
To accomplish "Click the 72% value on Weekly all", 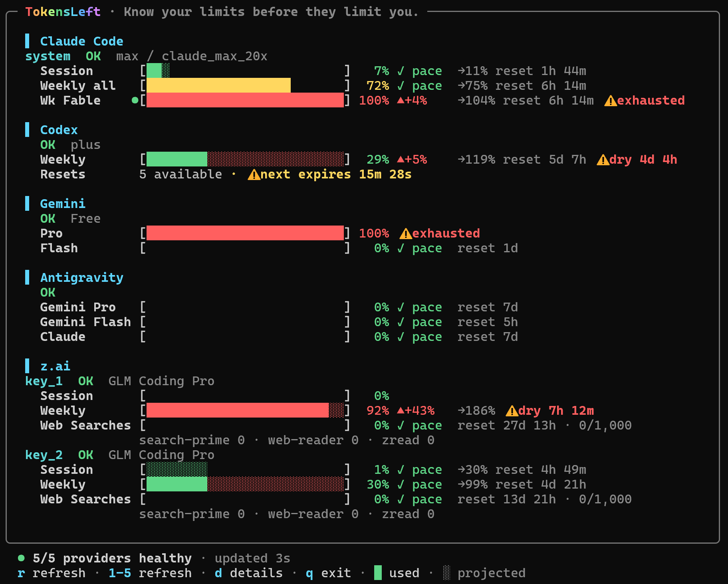I will click(378, 86).
